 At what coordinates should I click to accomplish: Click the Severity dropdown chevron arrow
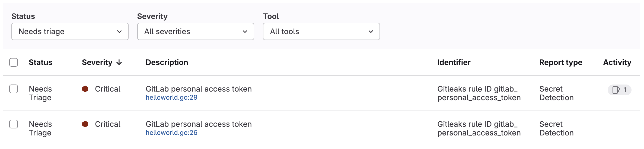pos(245,32)
